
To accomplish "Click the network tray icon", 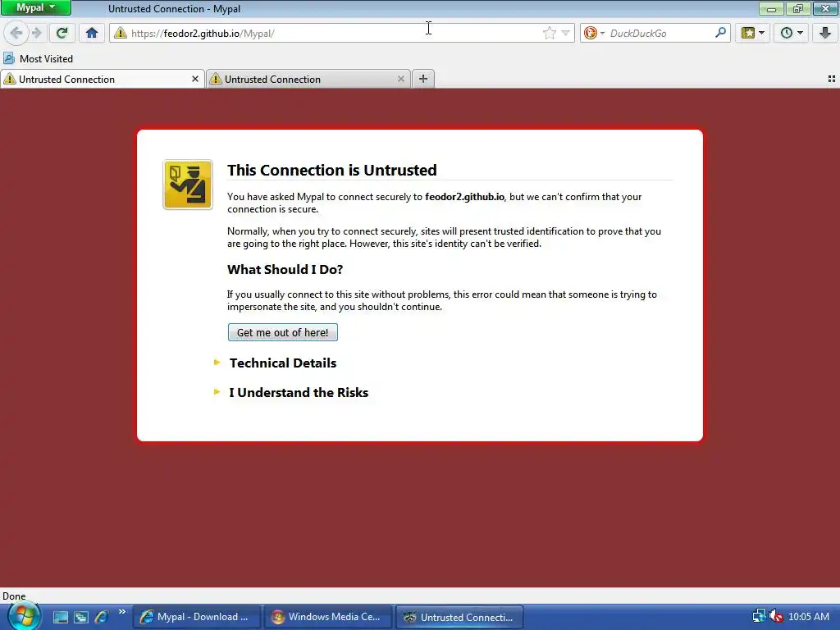I will point(759,616).
